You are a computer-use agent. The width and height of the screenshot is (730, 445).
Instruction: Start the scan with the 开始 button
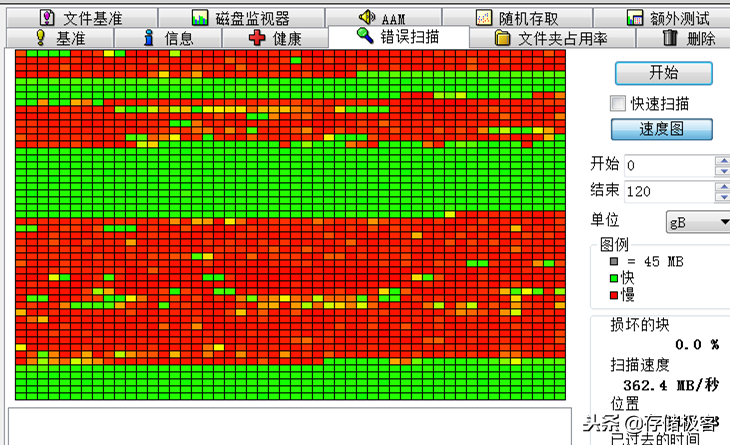(663, 73)
